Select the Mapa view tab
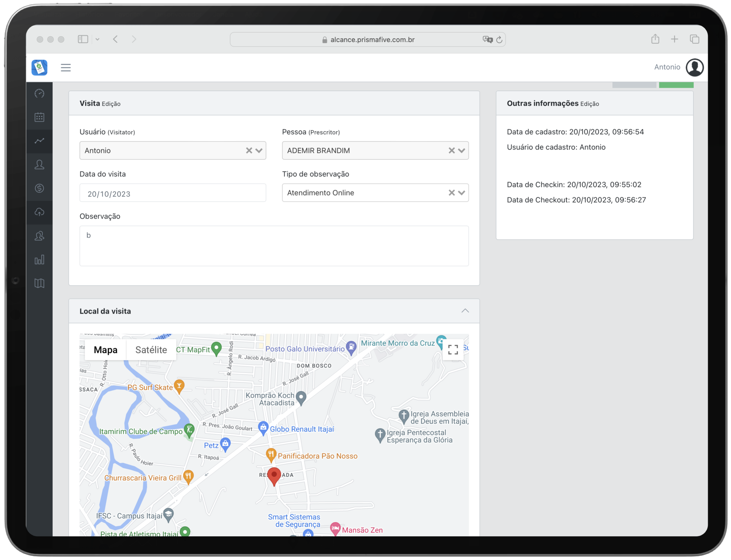The width and height of the screenshot is (731, 560). pos(105,350)
